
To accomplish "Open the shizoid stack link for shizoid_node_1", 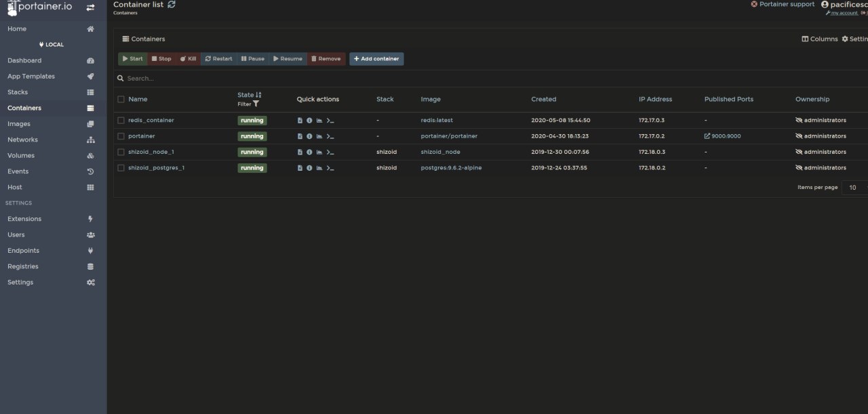I will 387,152.
